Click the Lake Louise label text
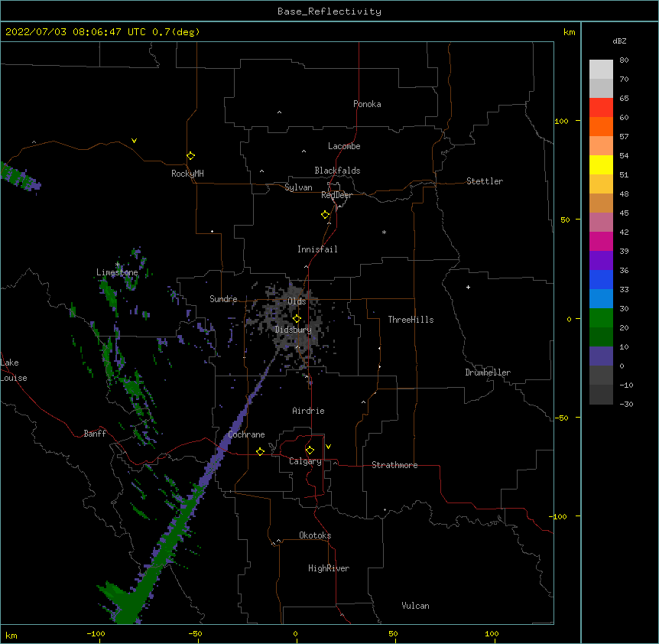This screenshot has height=644, width=659. click(14, 370)
